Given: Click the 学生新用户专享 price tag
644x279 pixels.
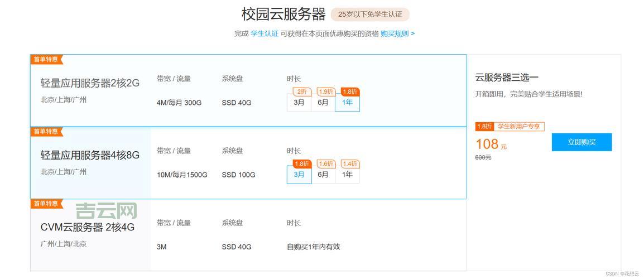Looking at the screenshot, I should [519, 127].
